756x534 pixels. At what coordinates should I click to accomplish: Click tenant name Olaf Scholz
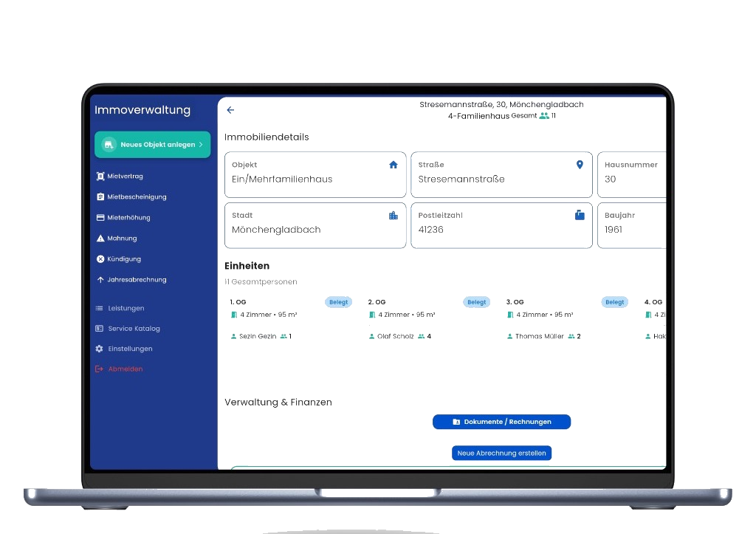(396, 336)
